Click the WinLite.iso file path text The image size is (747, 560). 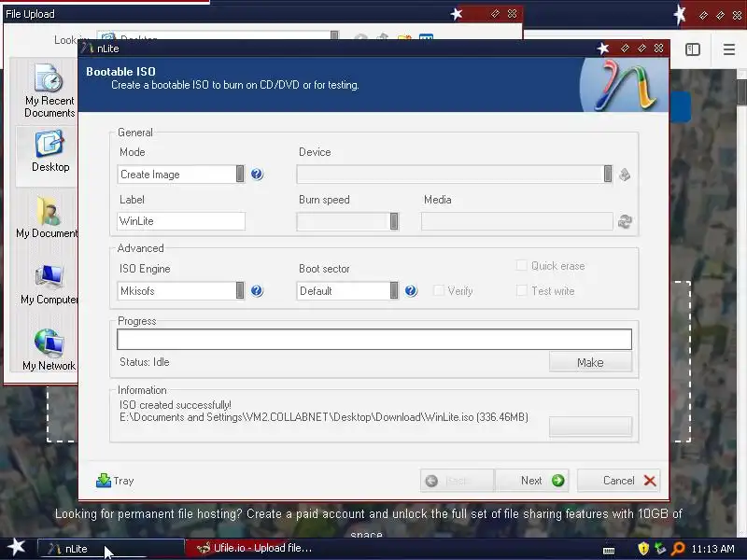pyautogui.click(x=324, y=417)
